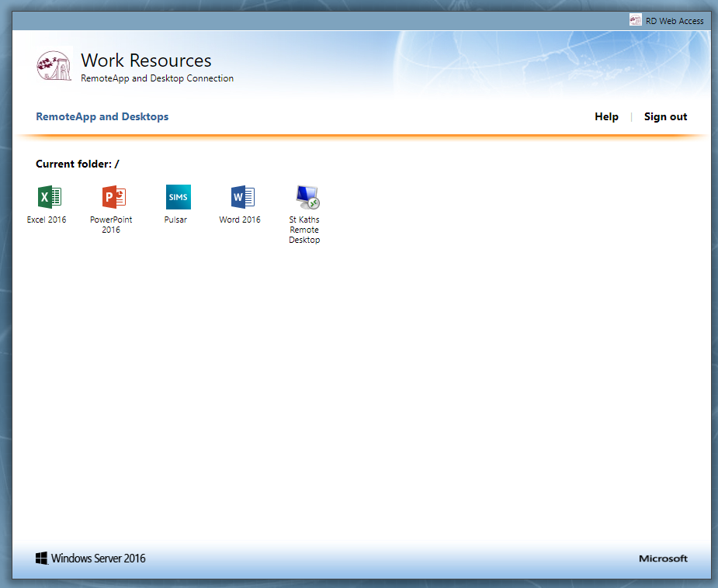Launch the Excel 2016 app icon
This screenshot has height=588, width=718.
pyautogui.click(x=50, y=197)
